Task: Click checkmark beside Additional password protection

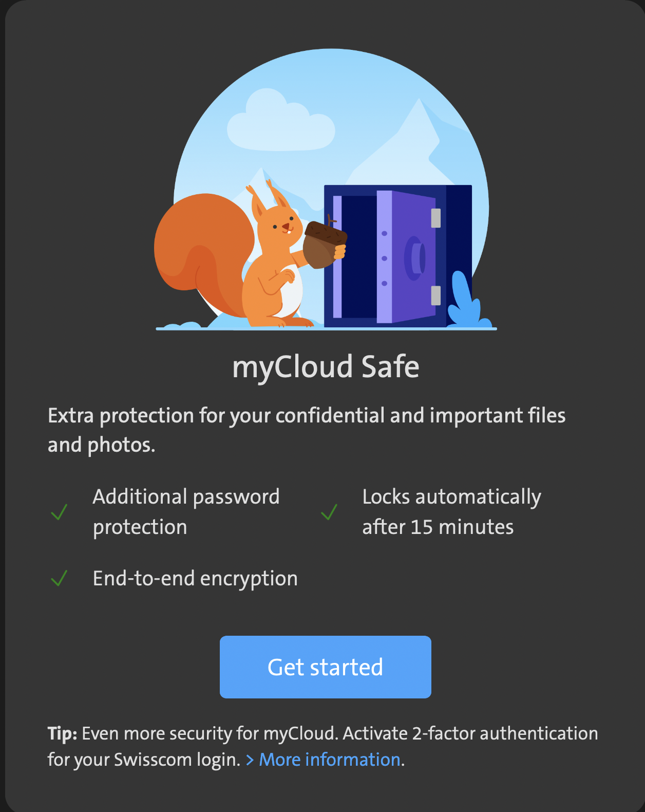Action: [x=60, y=512]
